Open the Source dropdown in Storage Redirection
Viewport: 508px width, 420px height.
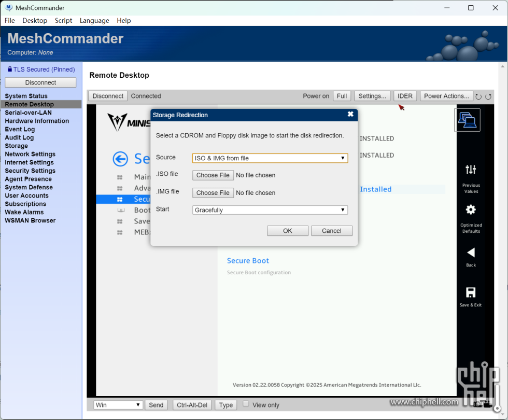270,158
